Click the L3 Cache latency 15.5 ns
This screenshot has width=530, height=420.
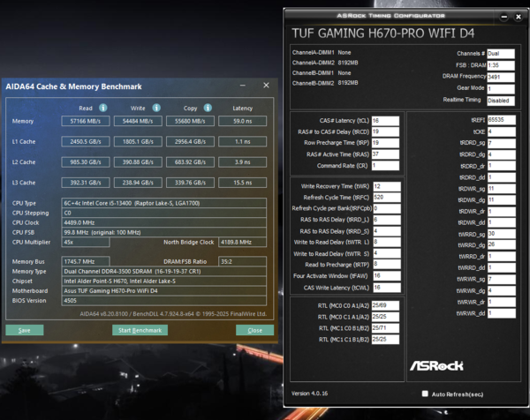(x=242, y=183)
